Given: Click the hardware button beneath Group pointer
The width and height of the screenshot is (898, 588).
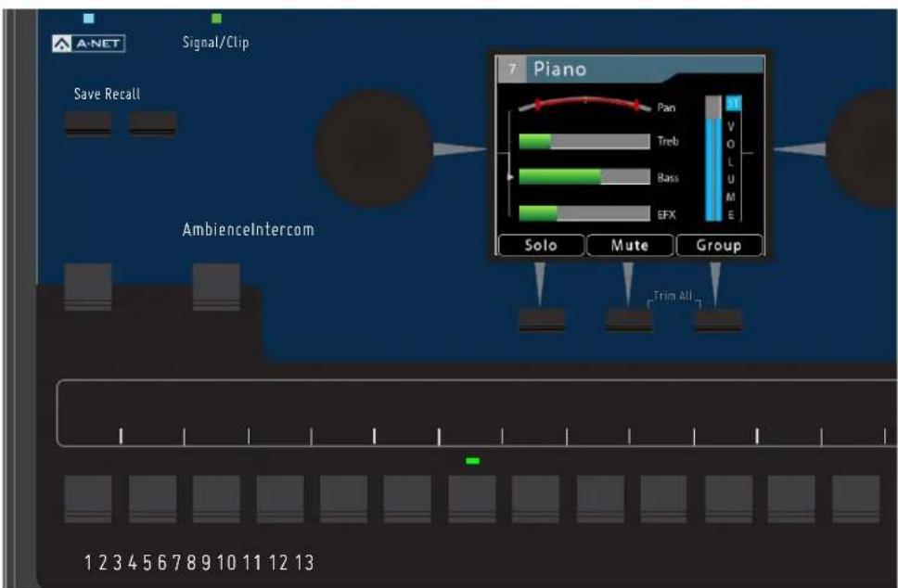Looking at the screenshot, I should point(718,319).
